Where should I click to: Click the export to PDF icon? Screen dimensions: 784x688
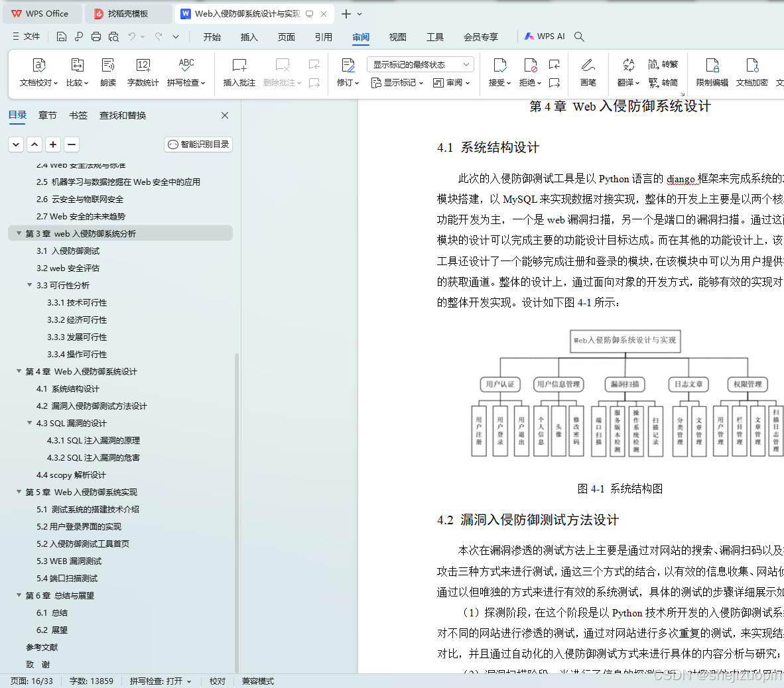[78, 36]
